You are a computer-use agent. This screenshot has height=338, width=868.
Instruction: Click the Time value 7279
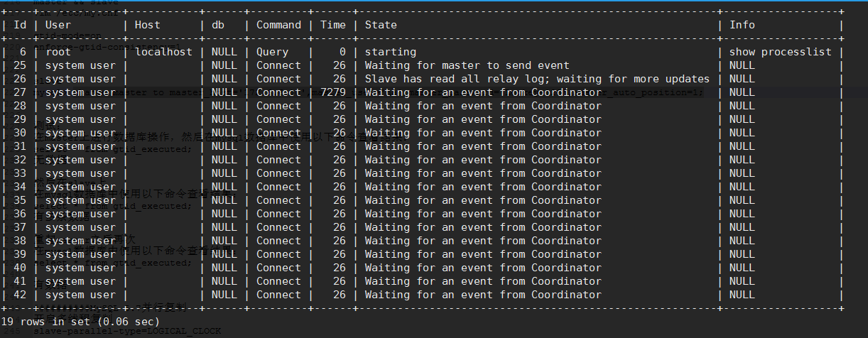333,92
